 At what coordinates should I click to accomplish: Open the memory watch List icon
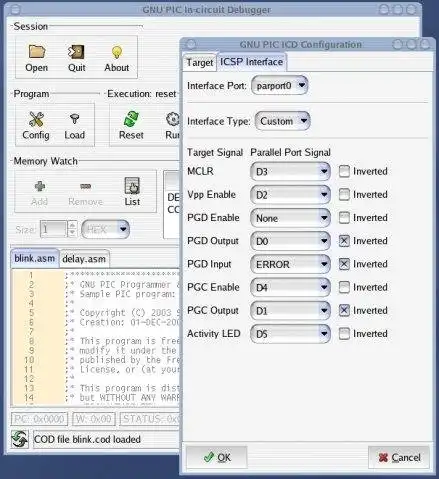(132, 186)
